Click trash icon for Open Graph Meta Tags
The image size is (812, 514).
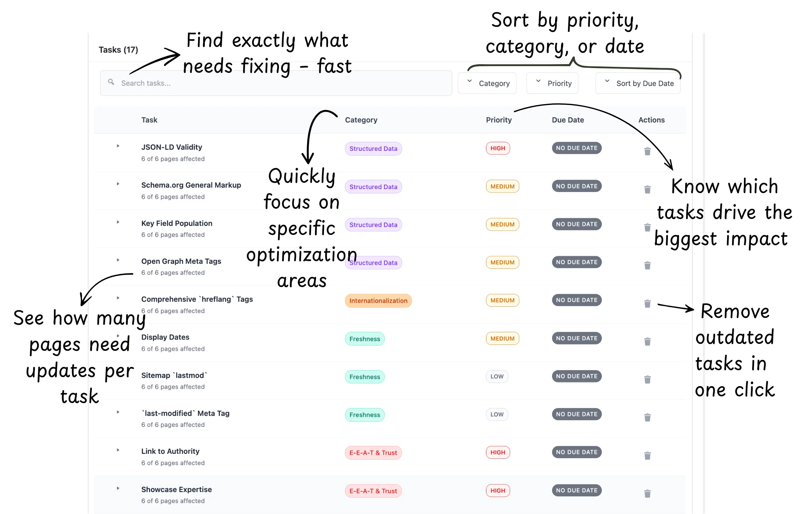tap(647, 265)
